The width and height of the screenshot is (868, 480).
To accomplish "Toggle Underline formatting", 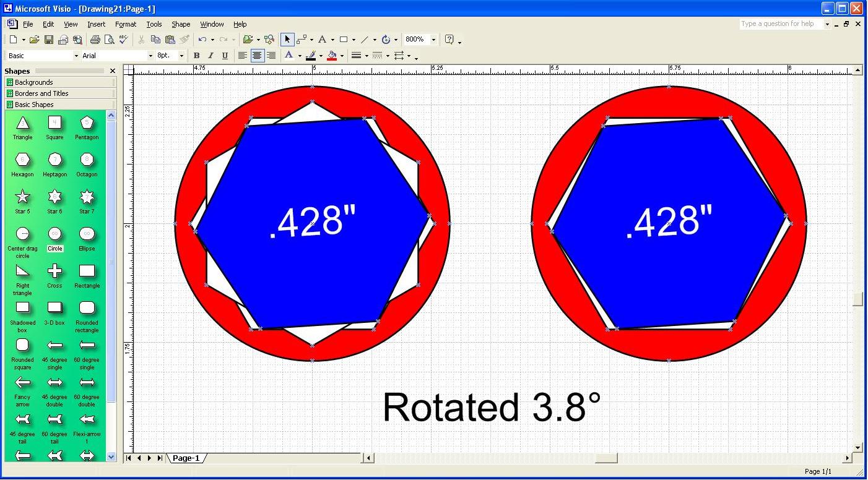I will point(225,56).
